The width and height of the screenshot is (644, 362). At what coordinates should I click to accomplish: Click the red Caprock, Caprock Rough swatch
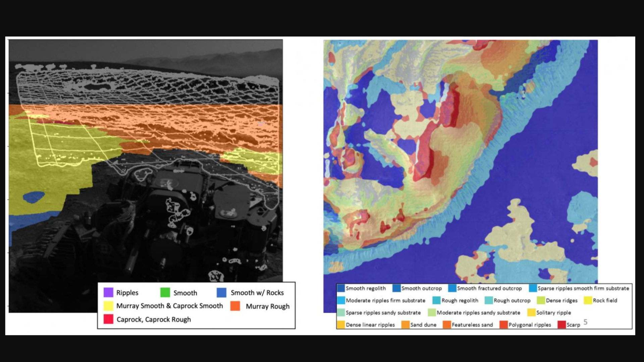108,319
